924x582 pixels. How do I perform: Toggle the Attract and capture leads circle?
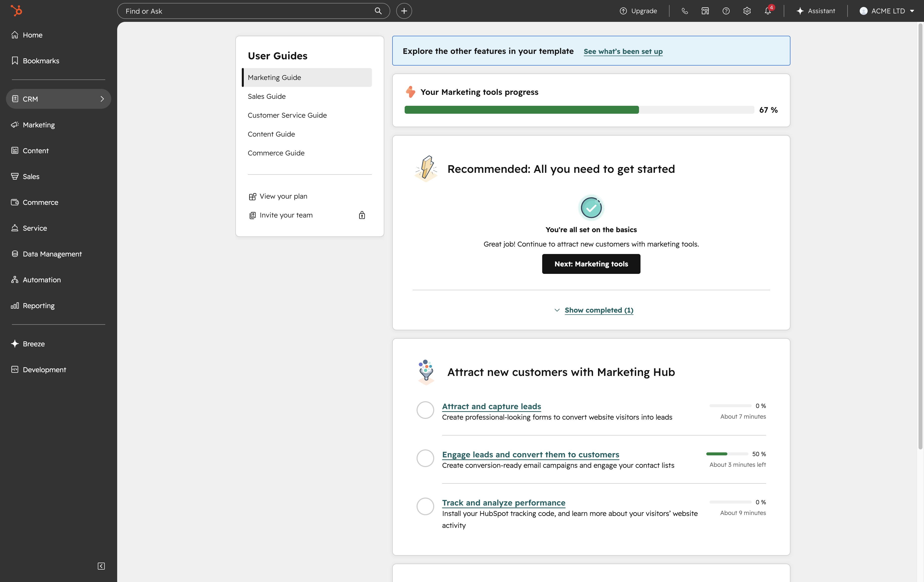[425, 410]
